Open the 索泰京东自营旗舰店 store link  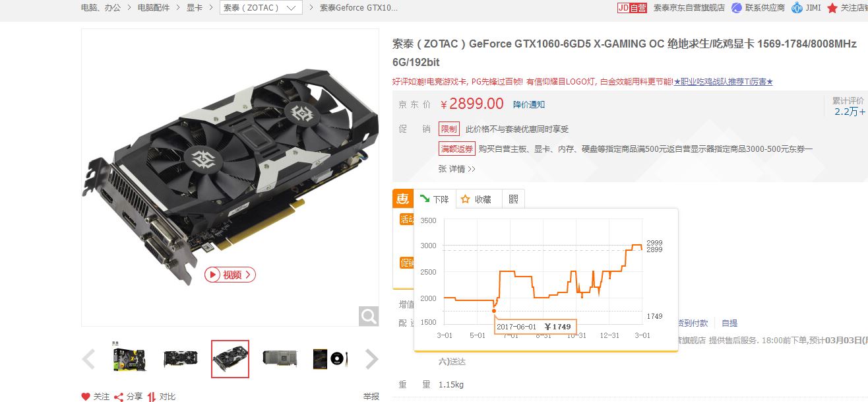689,8
